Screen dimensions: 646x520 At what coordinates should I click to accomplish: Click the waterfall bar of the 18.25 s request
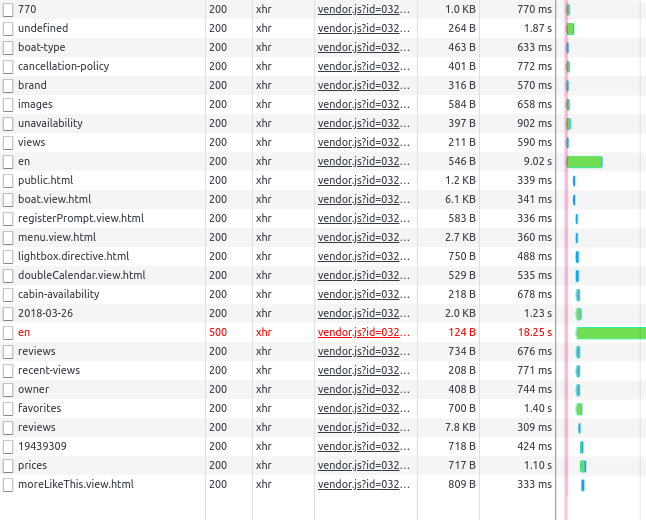pos(611,333)
